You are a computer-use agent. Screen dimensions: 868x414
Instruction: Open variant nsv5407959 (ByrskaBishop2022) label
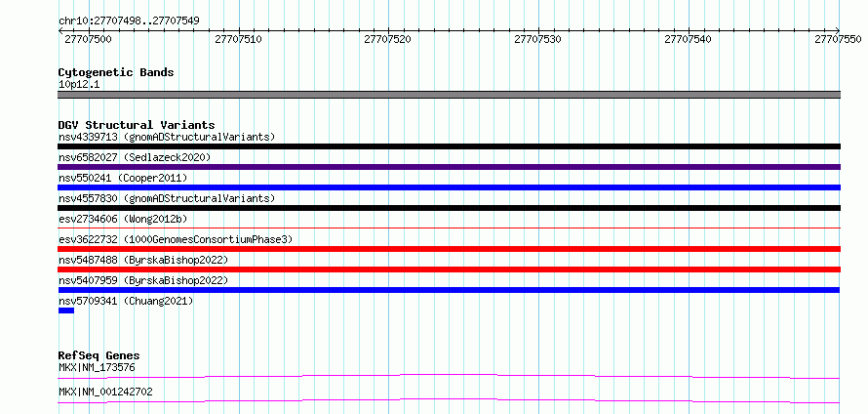click(143, 280)
